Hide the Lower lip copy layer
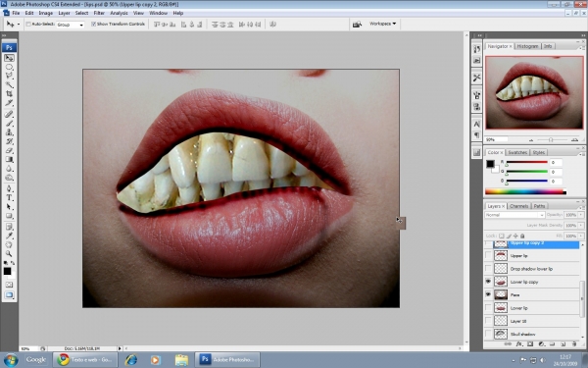The height and width of the screenshot is (368, 588). click(488, 282)
